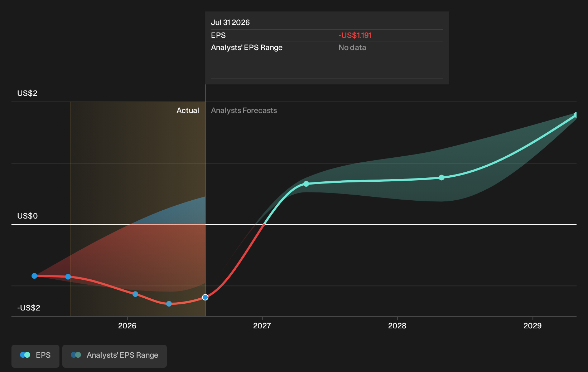Click the 'No data' value in tooltip
Viewport: 588px width, 372px height.
click(x=352, y=48)
